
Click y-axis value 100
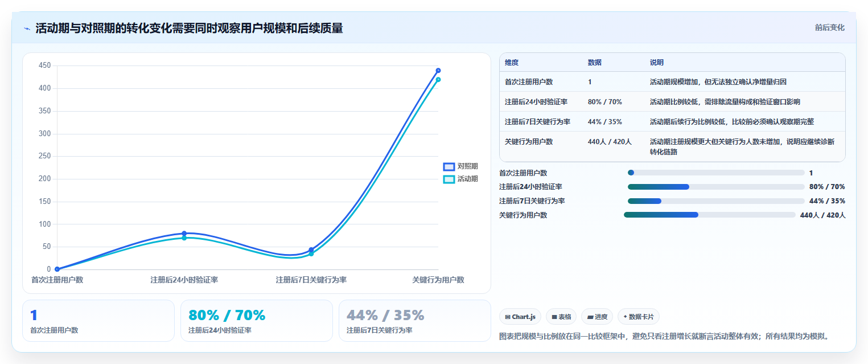[45, 224]
